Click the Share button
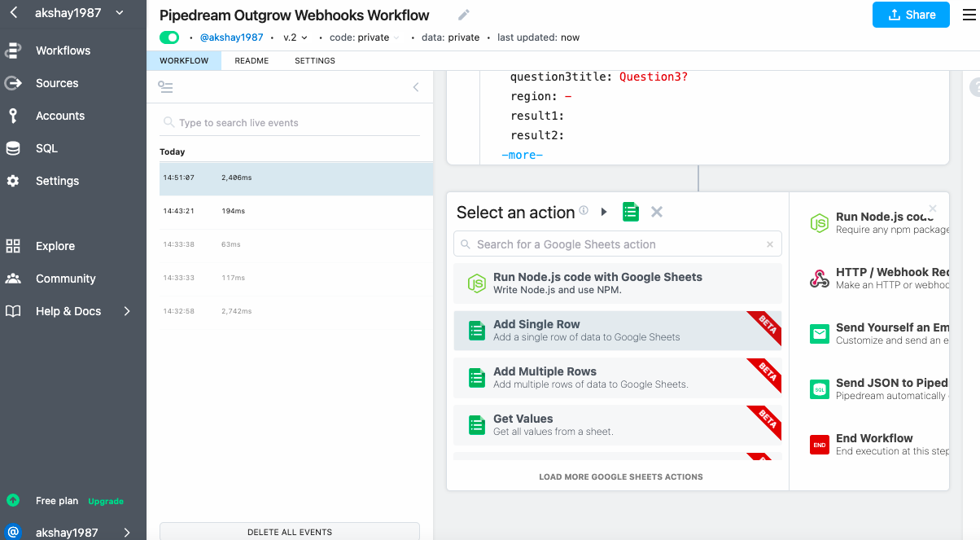 tap(911, 15)
